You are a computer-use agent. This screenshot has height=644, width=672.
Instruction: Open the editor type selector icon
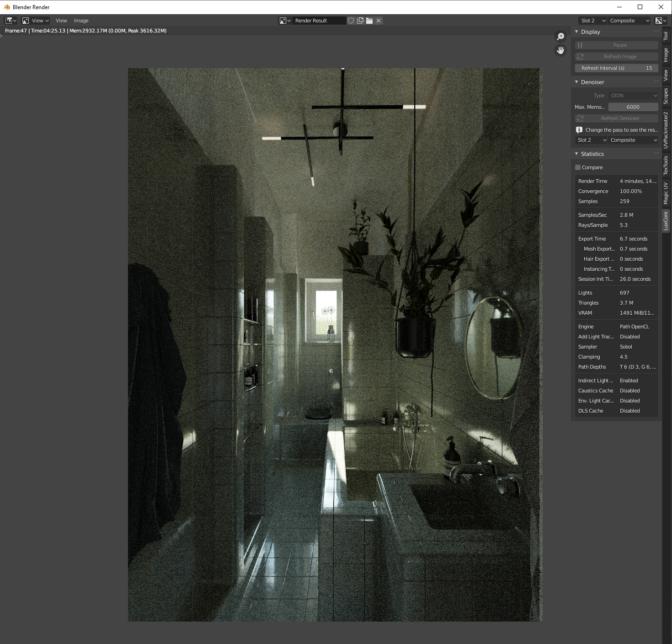[11, 21]
